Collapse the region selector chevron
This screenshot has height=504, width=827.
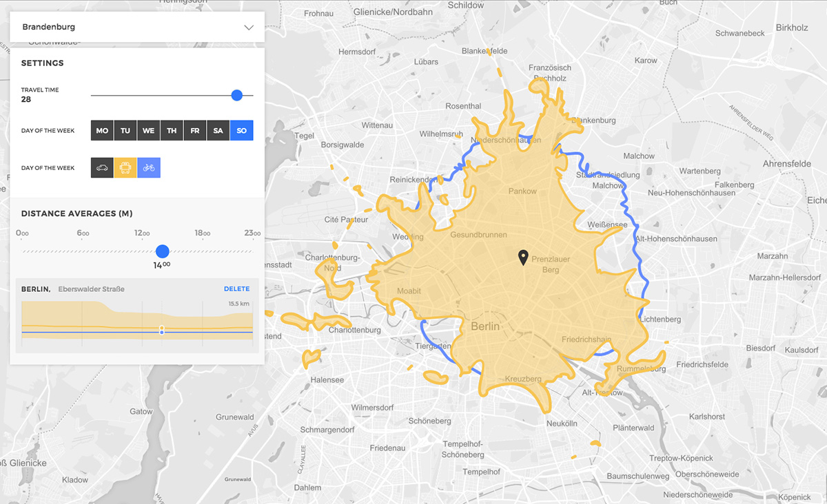(x=249, y=27)
